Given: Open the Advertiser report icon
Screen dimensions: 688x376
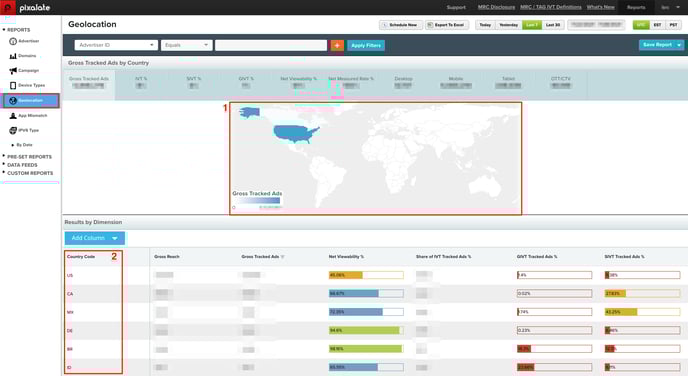Looking at the screenshot, I should pos(13,41).
